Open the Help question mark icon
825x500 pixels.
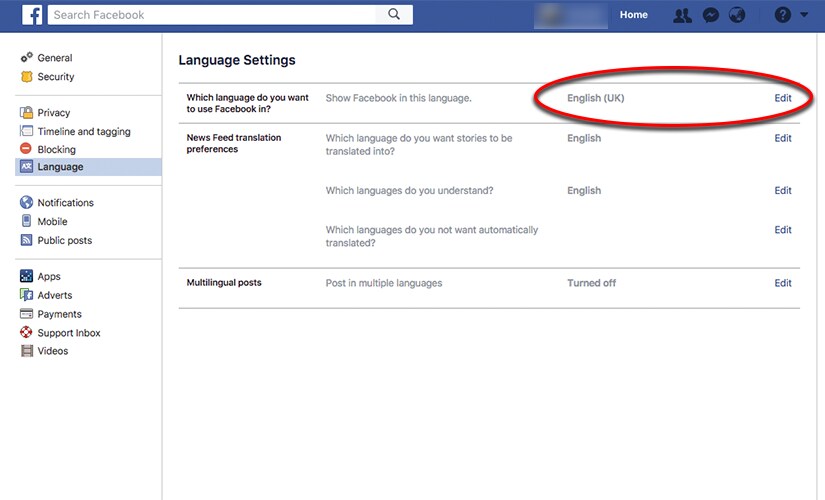(782, 15)
